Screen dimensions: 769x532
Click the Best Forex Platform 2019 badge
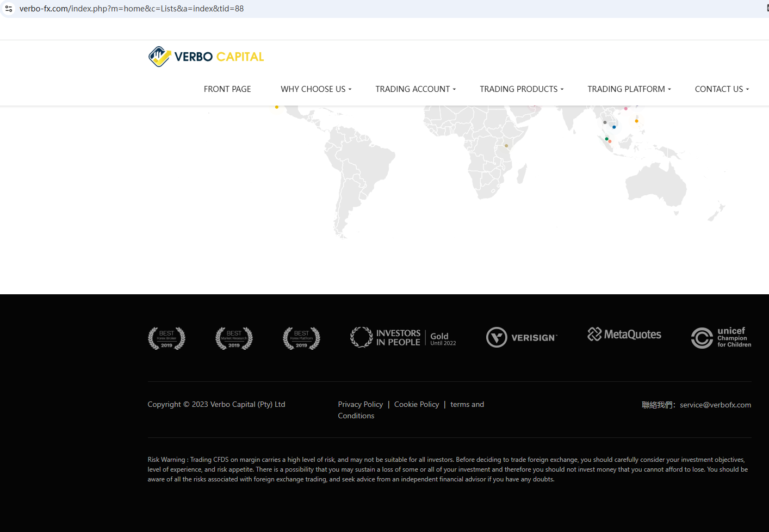click(301, 338)
